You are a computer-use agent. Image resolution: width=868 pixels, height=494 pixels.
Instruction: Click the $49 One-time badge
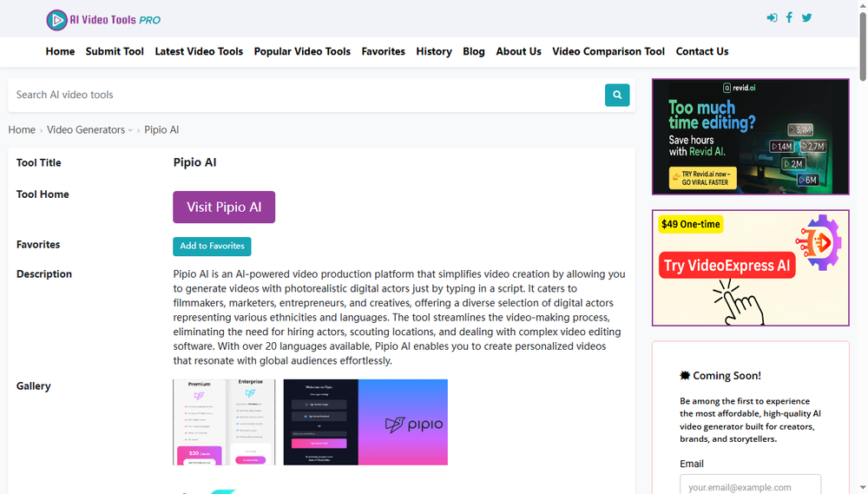[x=691, y=224]
